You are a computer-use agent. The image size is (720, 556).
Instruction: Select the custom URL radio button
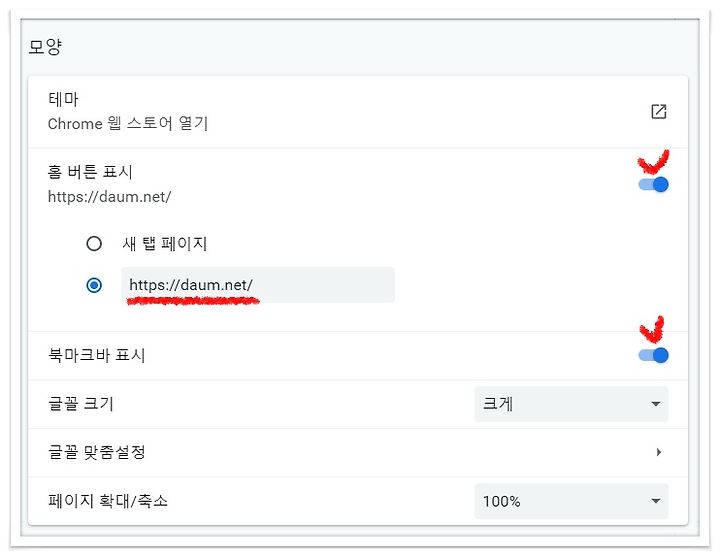coord(94,285)
